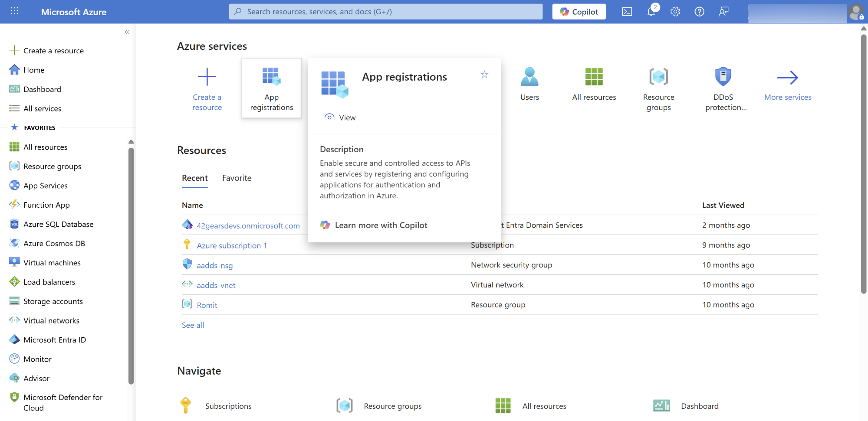This screenshot has width=868, height=421.
Task: Open the Feedback icon in header
Action: pyautogui.click(x=723, y=12)
